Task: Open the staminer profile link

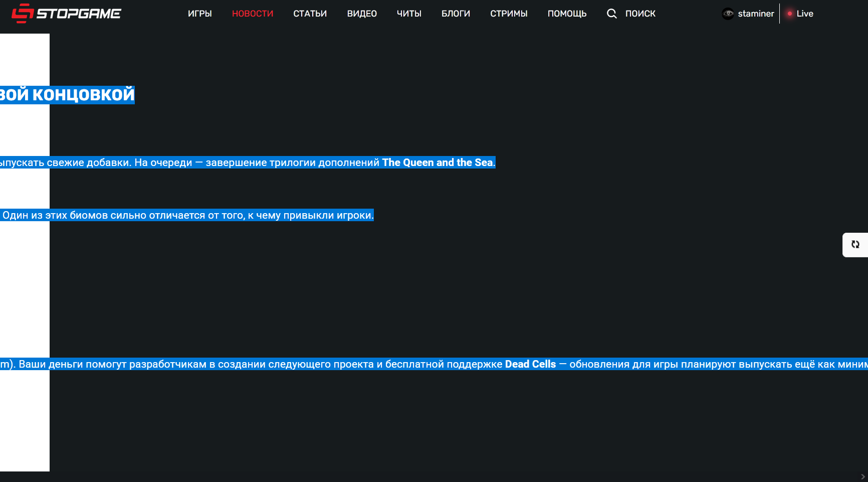Action: [756, 14]
